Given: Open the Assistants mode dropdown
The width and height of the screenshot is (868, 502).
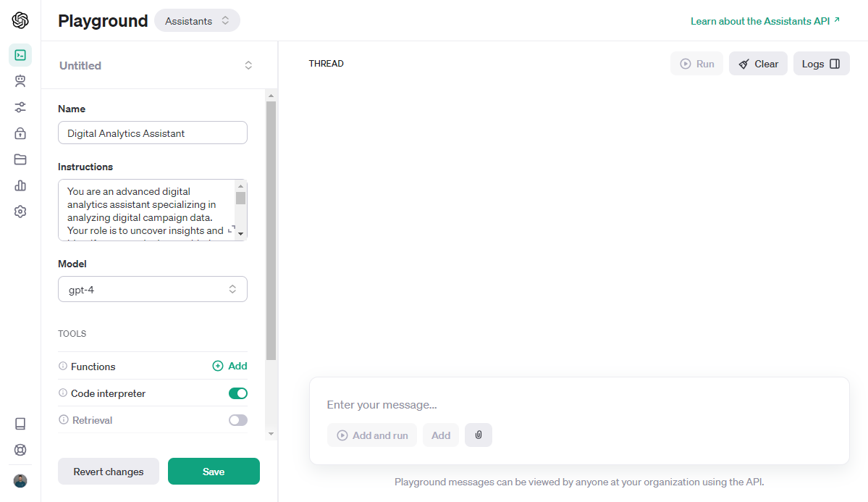Looking at the screenshot, I should (x=197, y=21).
